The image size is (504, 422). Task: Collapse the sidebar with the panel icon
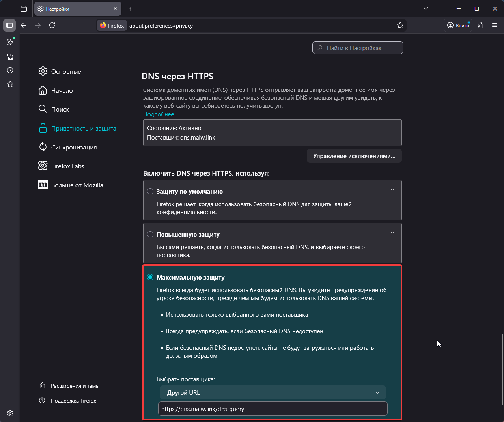point(9,25)
